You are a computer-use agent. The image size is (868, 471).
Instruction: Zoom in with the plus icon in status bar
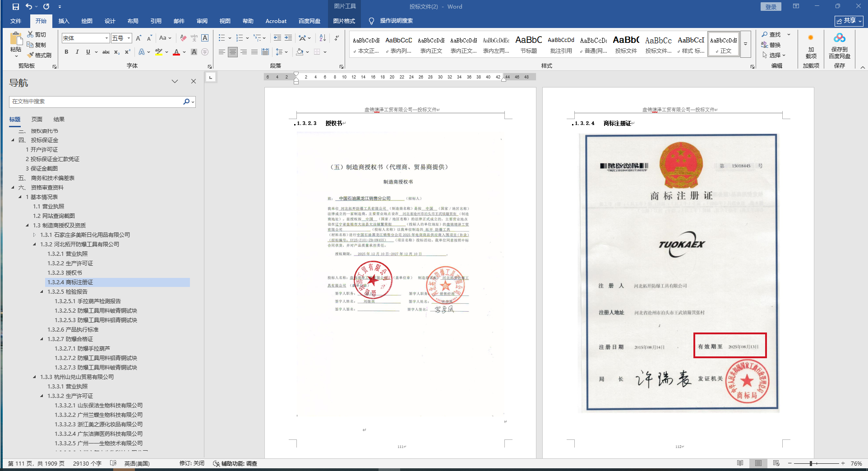[x=843, y=463]
